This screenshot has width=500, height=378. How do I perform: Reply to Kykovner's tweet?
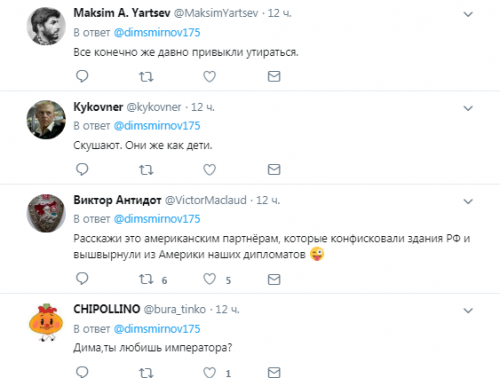pyautogui.click(x=82, y=169)
